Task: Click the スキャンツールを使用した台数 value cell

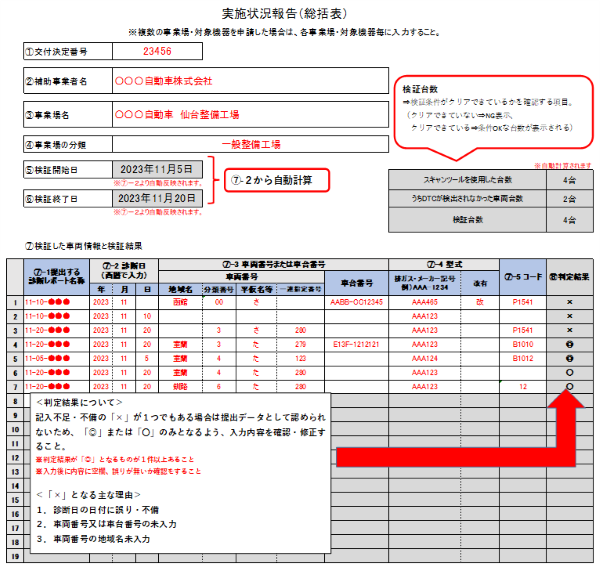Action: pos(569,181)
